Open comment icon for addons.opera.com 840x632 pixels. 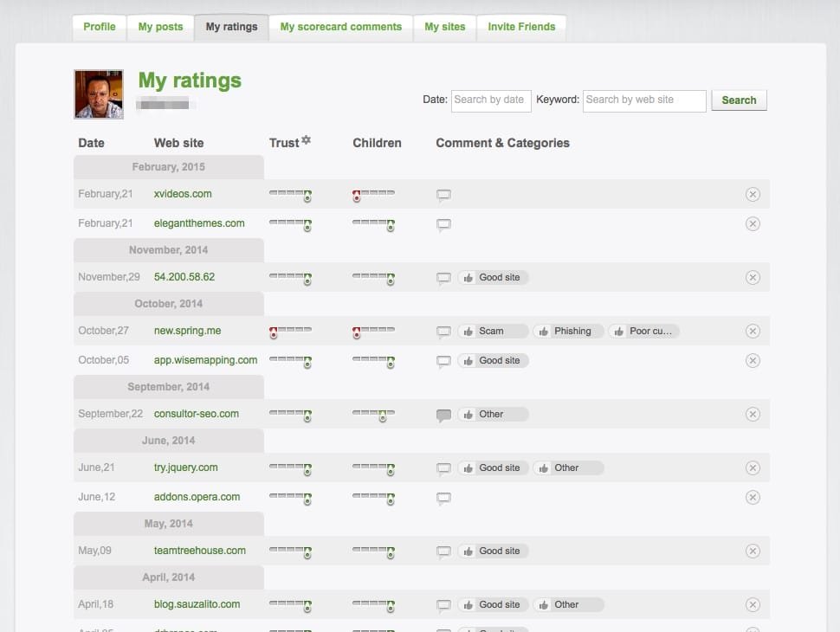[x=443, y=498]
